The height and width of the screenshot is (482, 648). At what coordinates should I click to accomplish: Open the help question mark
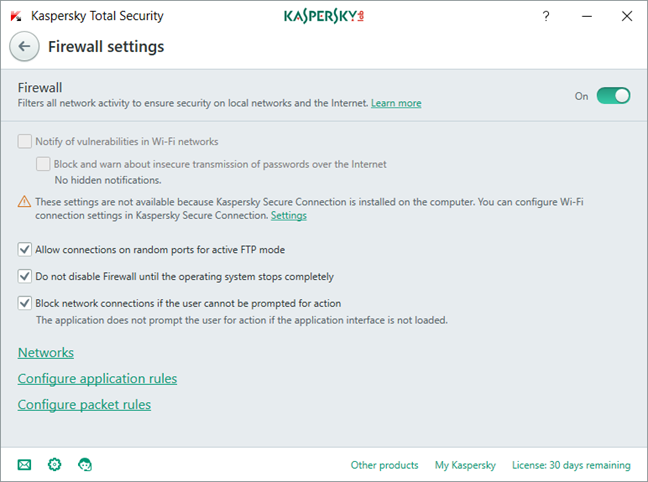click(546, 16)
